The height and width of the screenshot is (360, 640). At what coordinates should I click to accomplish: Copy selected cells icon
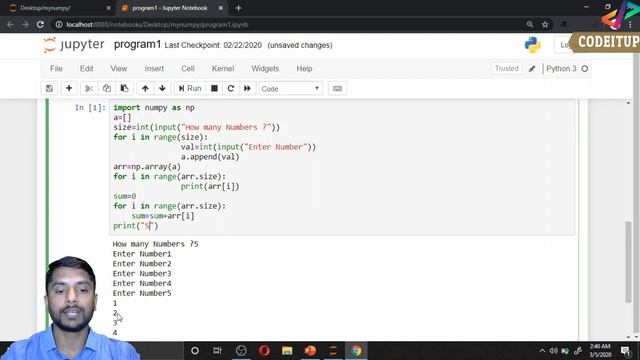click(107, 89)
